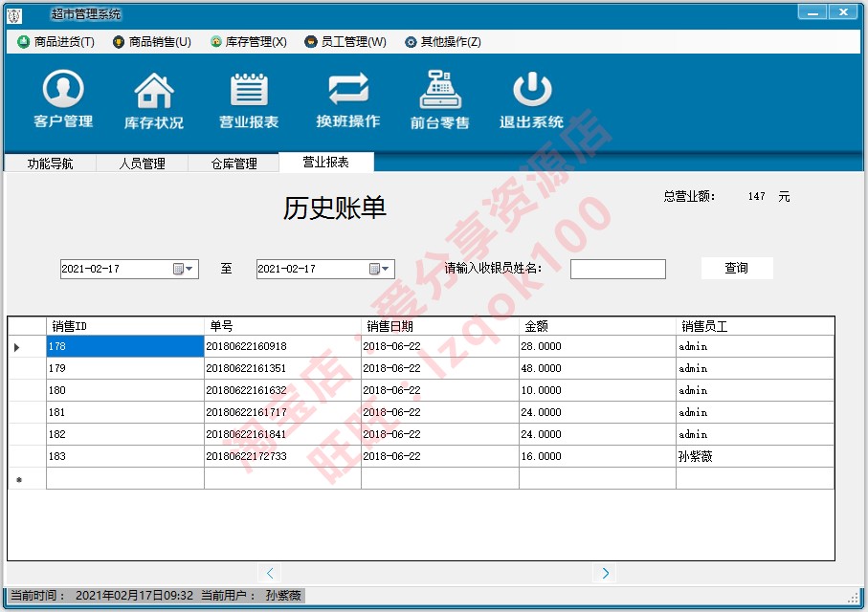Click the amount cell 16.0000

597,456
